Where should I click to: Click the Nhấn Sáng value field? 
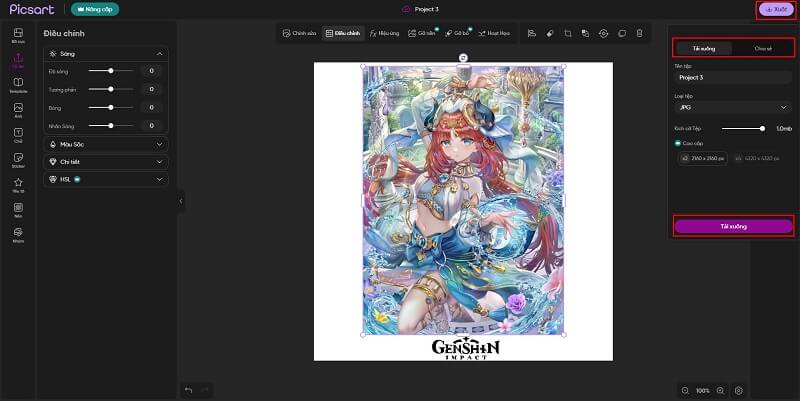152,126
